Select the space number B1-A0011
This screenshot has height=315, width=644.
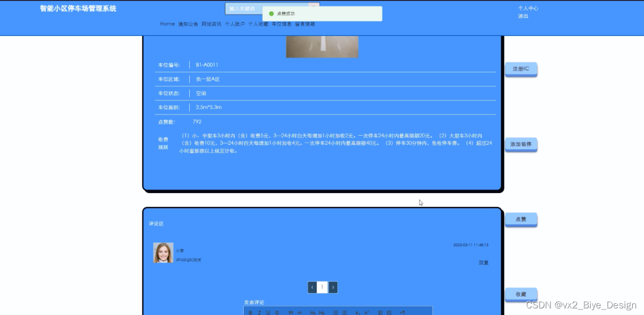[x=207, y=65]
